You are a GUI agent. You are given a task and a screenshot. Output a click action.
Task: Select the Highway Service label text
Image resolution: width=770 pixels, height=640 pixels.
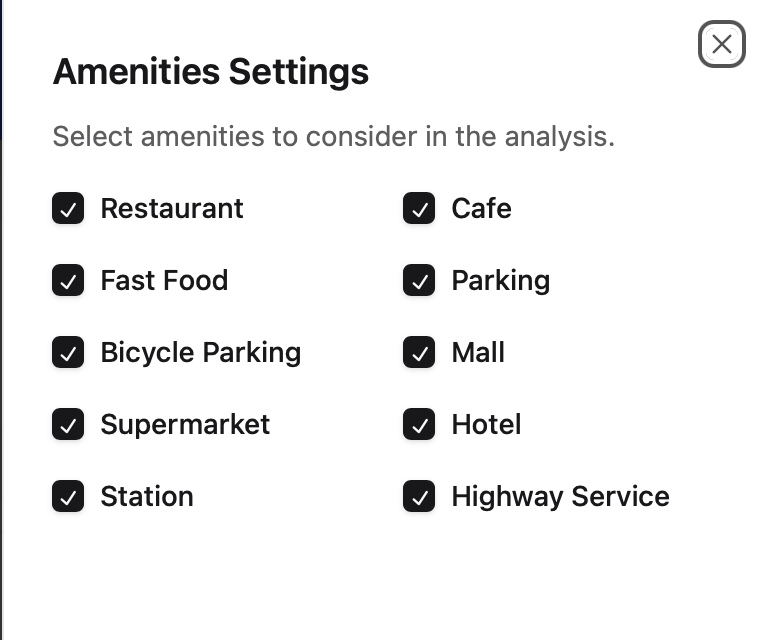(x=560, y=497)
